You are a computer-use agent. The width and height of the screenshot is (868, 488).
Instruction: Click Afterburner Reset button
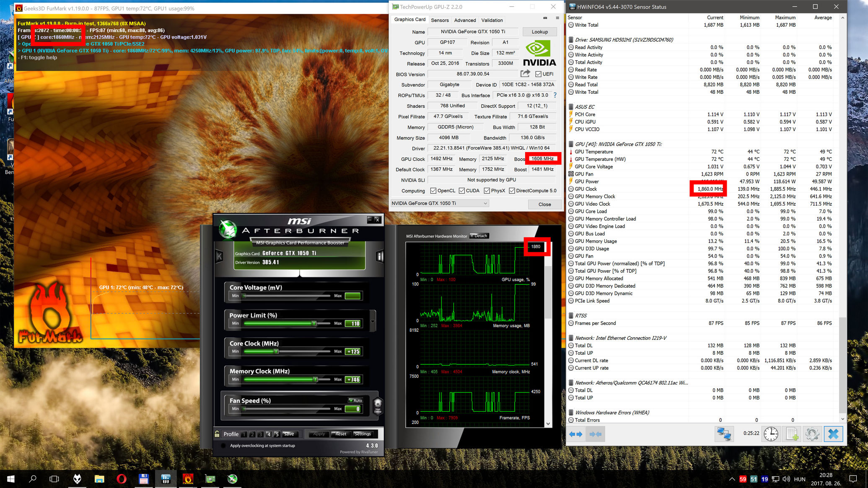click(x=341, y=434)
